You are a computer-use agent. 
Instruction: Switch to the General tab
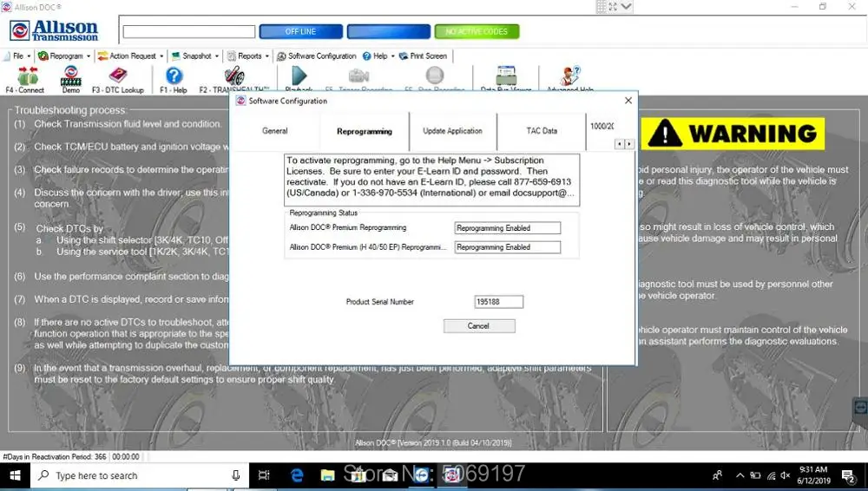[274, 131]
